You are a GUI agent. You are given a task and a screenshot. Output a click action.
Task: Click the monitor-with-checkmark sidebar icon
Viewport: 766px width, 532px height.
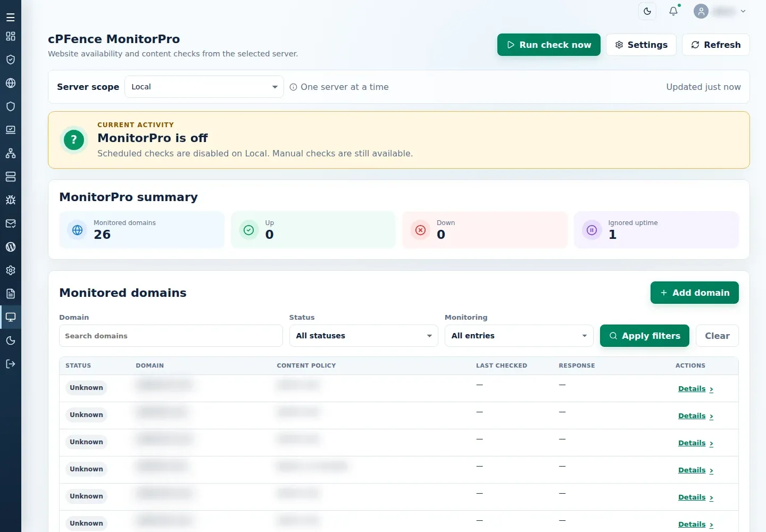[x=11, y=130]
